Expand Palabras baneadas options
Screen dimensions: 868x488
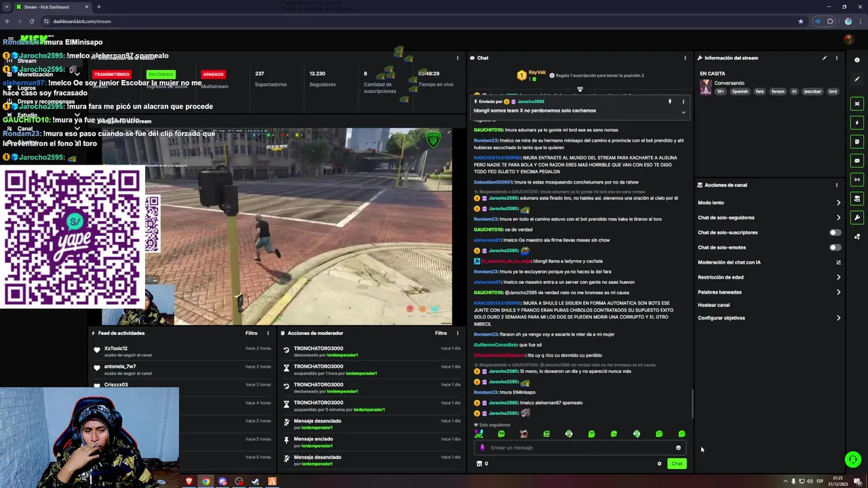[x=838, y=292]
